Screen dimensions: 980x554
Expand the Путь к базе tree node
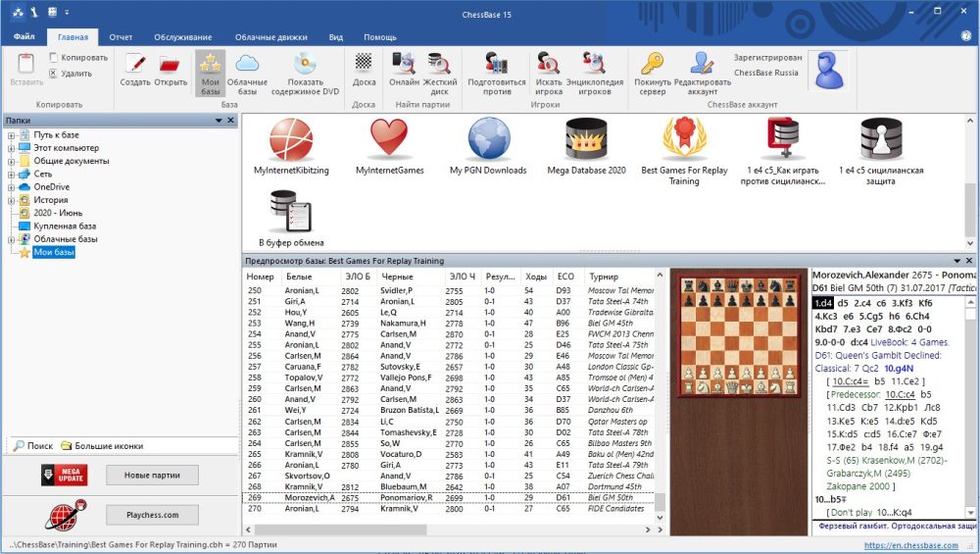pyautogui.click(x=11, y=135)
